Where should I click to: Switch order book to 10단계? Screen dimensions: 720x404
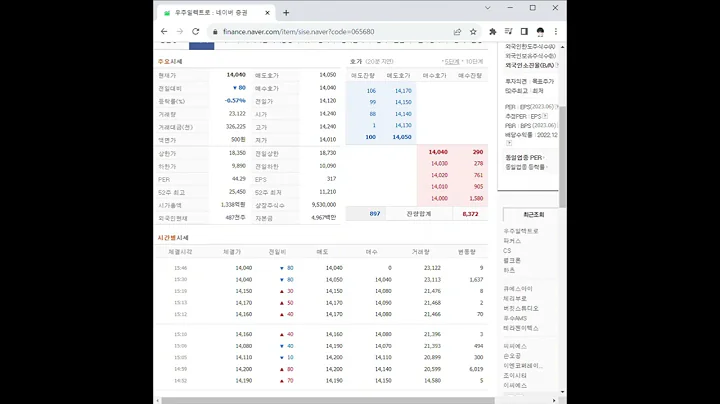[474, 62]
